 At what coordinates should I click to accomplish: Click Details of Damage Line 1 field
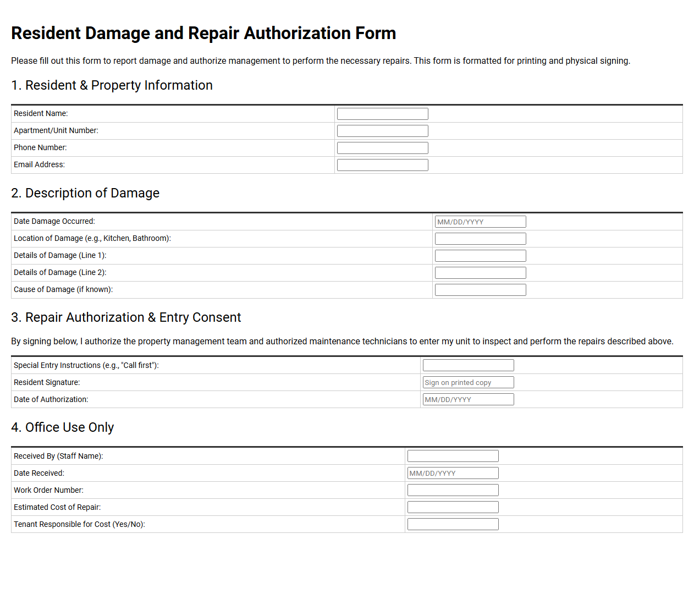point(480,256)
